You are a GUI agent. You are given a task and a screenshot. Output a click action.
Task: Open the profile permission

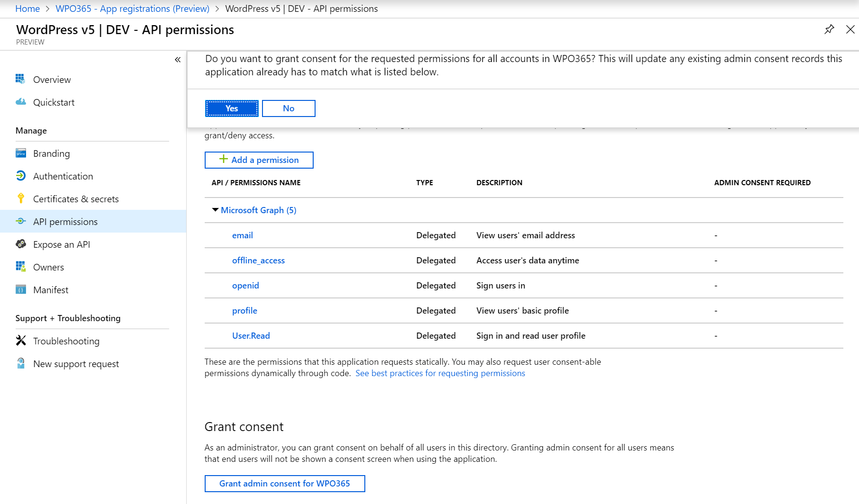[244, 310]
